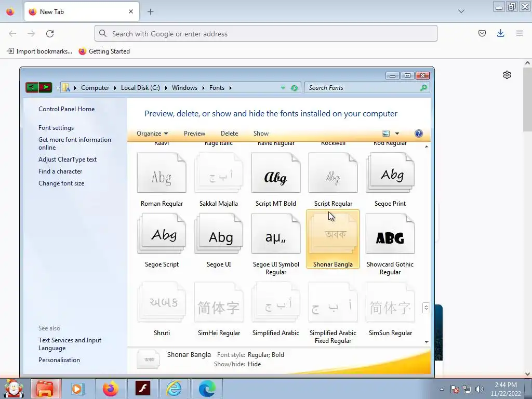Open Firefox settings gear on new tab
The image size is (532, 399).
point(507,75)
